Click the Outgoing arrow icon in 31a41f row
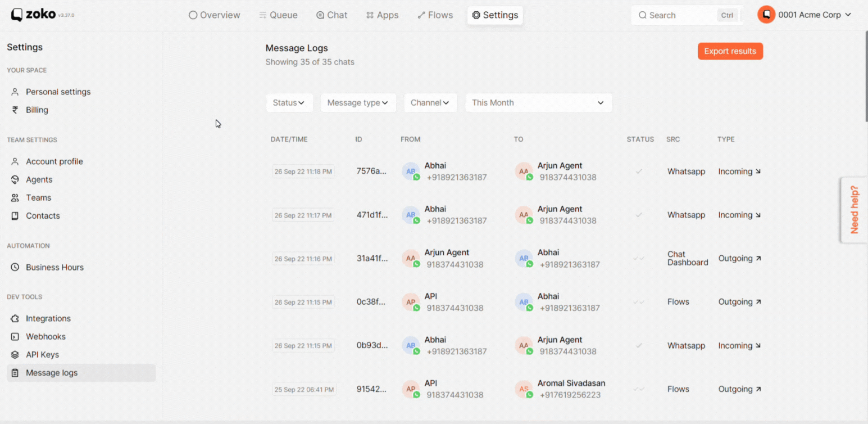The height and width of the screenshot is (424, 868). [x=758, y=259]
